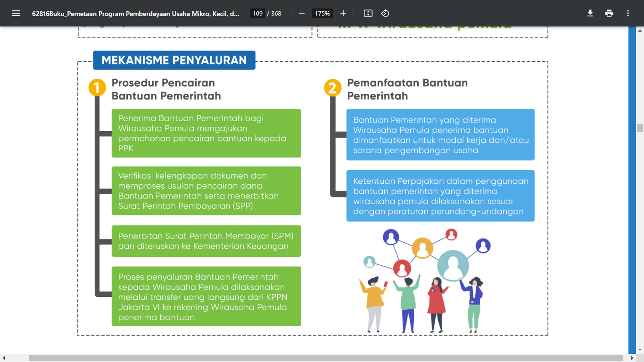
Task: Click the scroll up arrow of vertical scrollbar
Action: click(640, 30)
